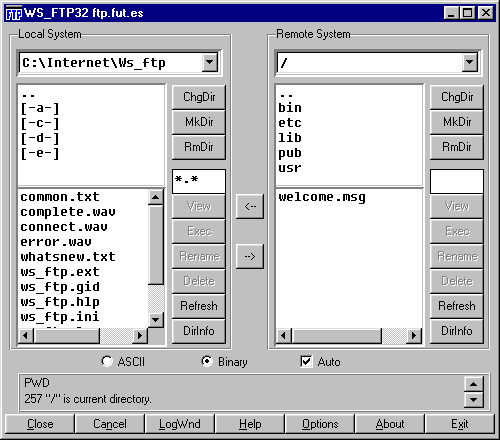Click remote file list scroll right arrow
This screenshot has height=440, width=500.
(414, 335)
